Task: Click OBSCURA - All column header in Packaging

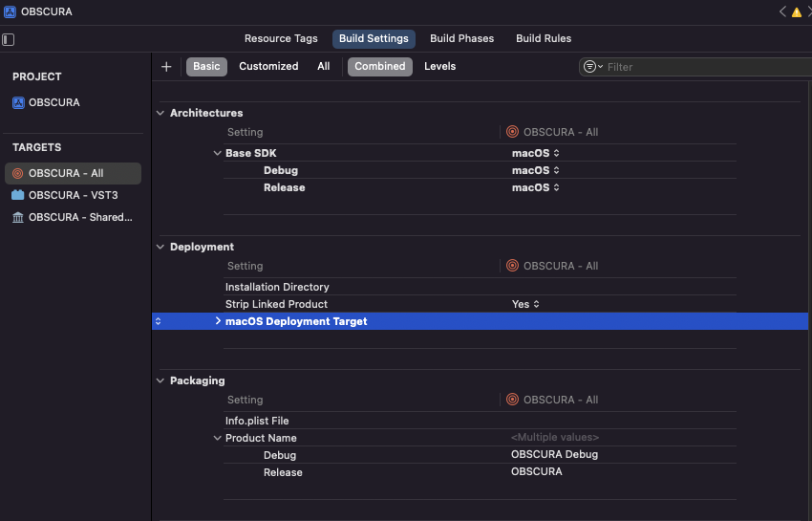Action: click(552, 400)
